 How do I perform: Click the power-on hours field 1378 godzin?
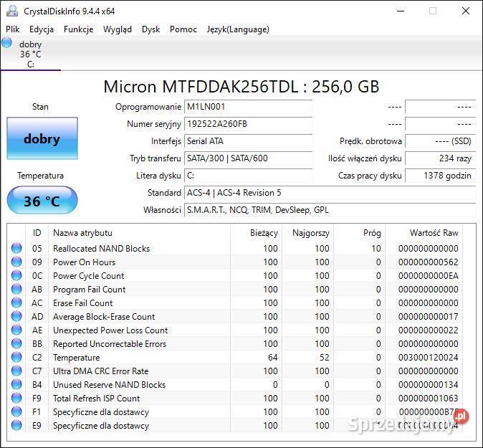coord(441,176)
